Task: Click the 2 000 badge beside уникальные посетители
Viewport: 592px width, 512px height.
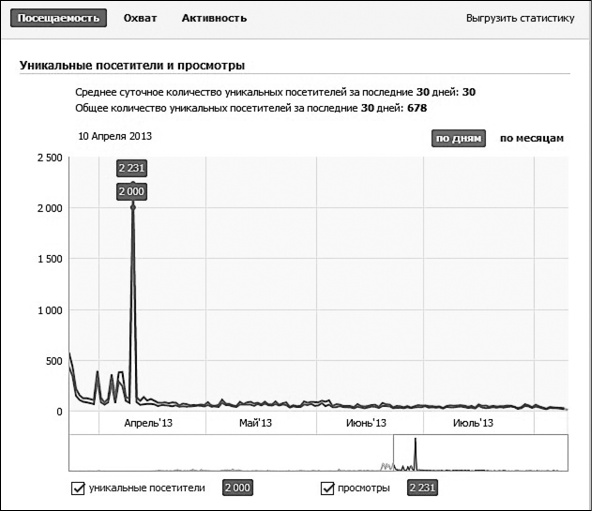Action: tap(237, 487)
